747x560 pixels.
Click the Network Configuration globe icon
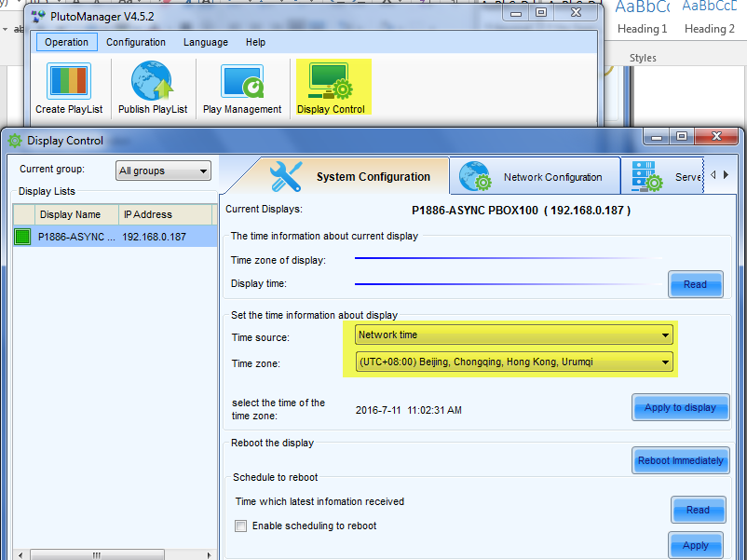coord(475,176)
